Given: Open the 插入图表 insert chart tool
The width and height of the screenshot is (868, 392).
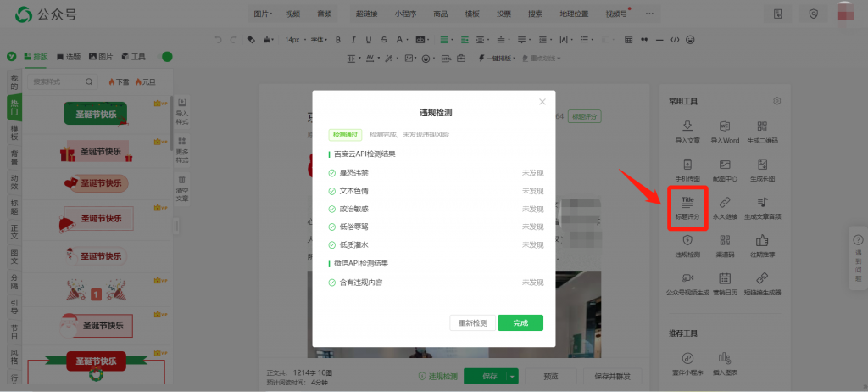Looking at the screenshot, I should (x=725, y=364).
